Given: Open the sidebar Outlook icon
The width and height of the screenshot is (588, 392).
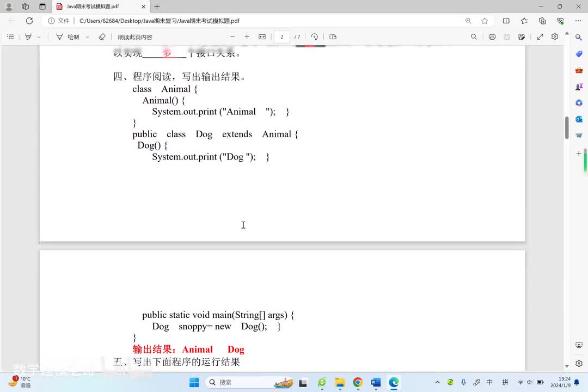Looking at the screenshot, I should pos(579,119).
